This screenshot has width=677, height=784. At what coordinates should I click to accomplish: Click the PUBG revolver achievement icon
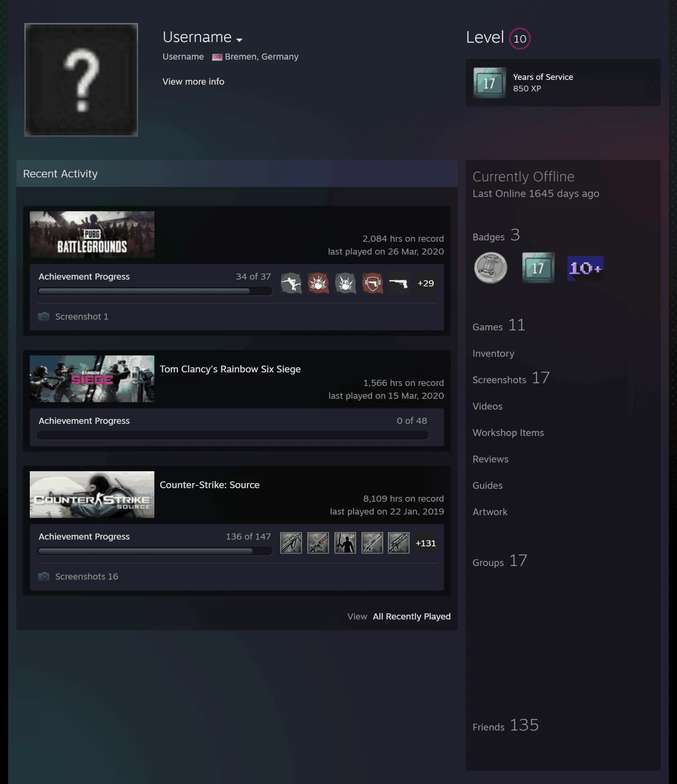[399, 283]
